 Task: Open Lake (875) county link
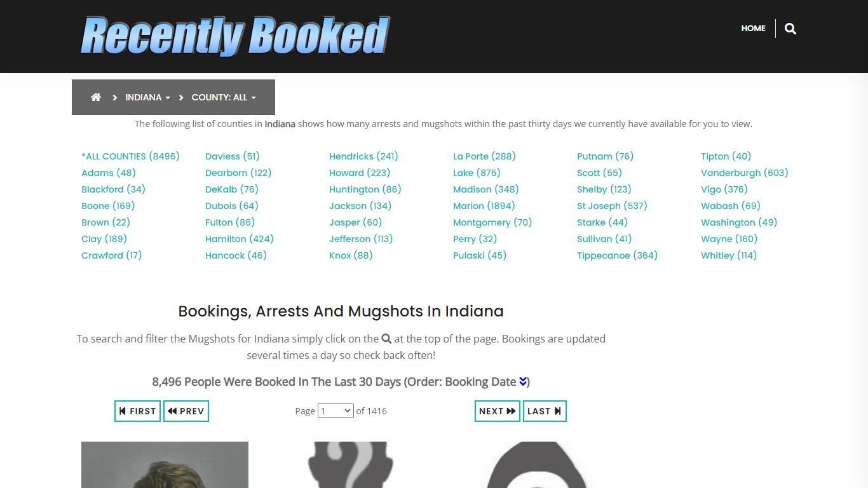click(477, 173)
